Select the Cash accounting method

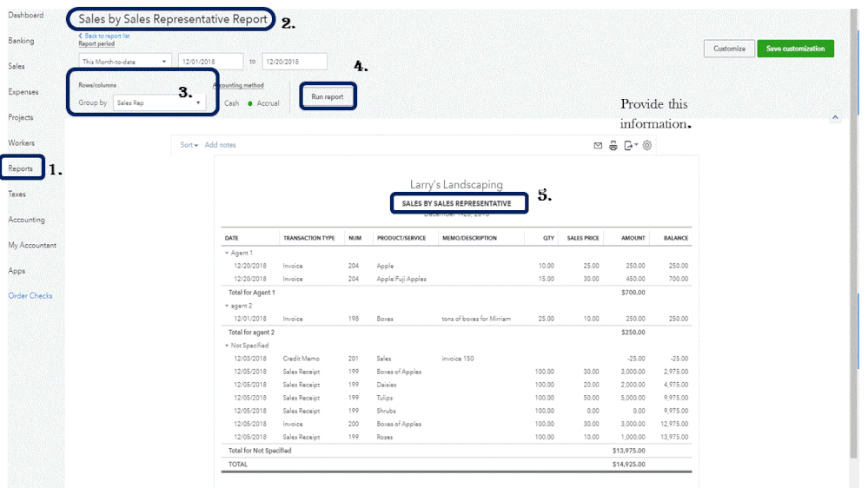point(231,103)
